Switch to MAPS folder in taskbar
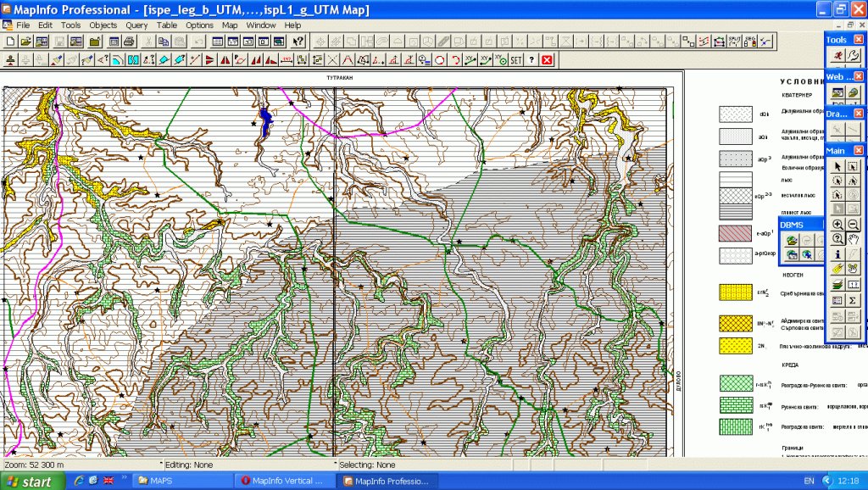The width and height of the screenshot is (868, 490). [178, 481]
